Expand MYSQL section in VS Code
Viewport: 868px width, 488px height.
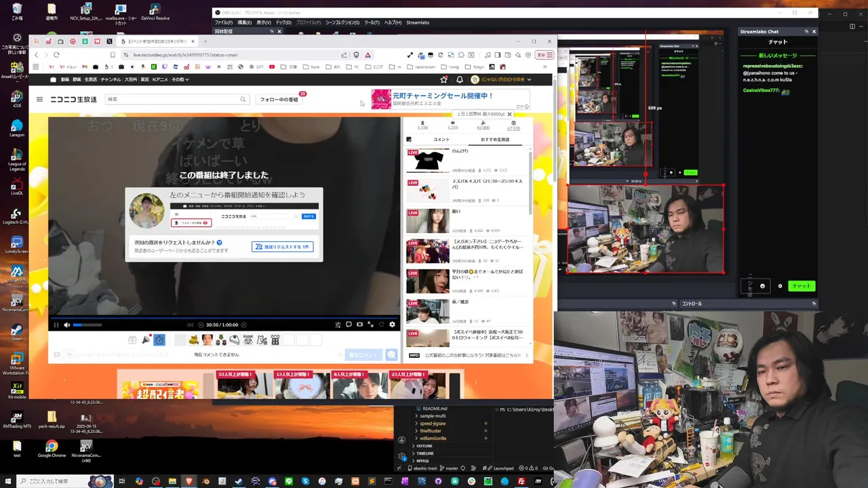[423, 461]
